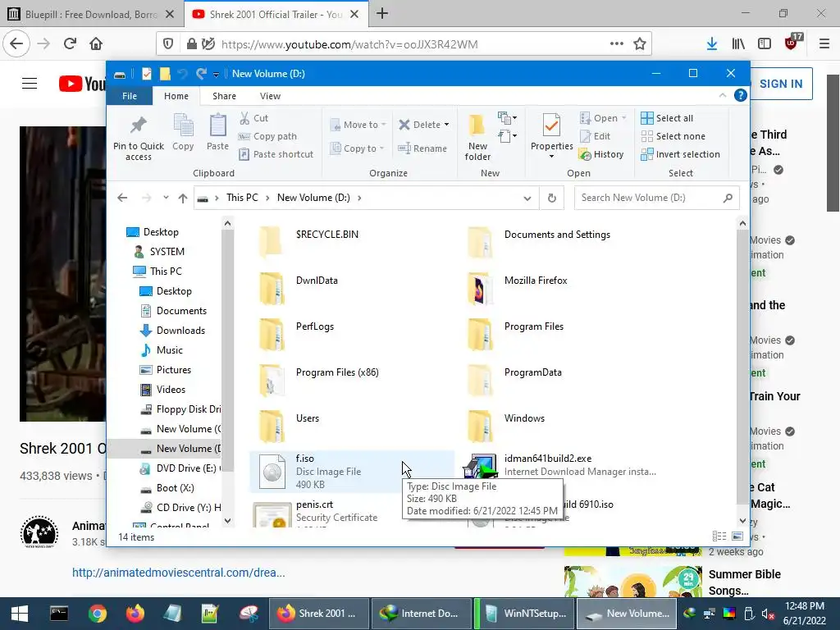The image size is (840, 630).
Task: Click the Paste ribbon icon
Action: (x=217, y=132)
